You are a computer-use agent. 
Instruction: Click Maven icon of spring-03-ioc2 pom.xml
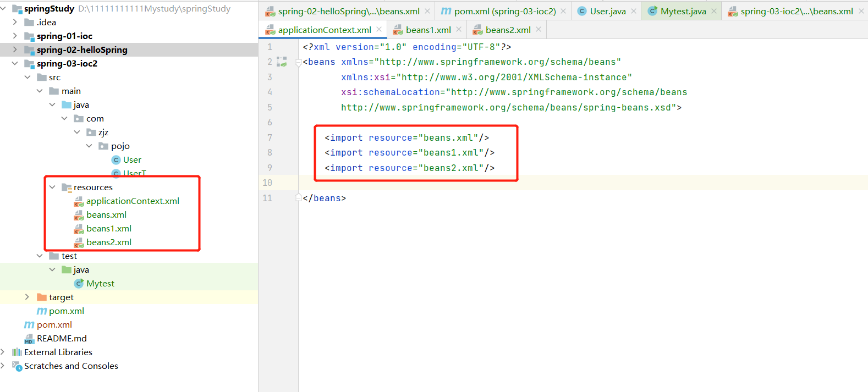pyautogui.click(x=42, y=311)
